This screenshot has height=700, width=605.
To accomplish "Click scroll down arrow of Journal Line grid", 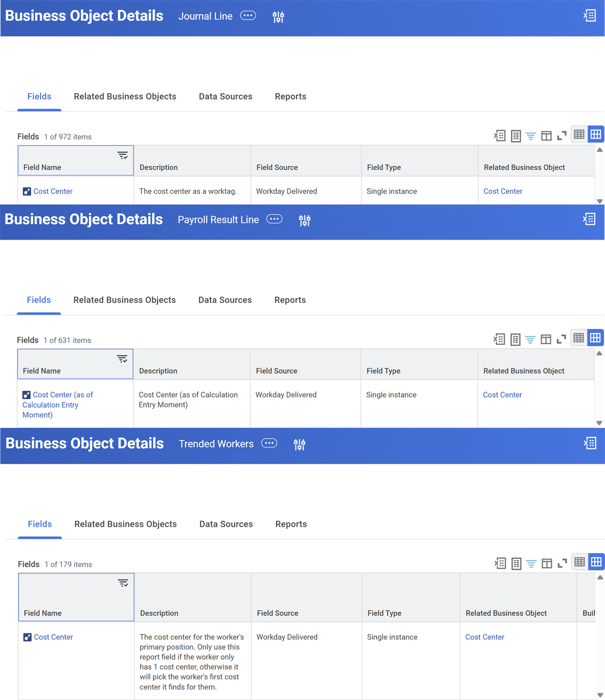I will (x=599, y=201).
